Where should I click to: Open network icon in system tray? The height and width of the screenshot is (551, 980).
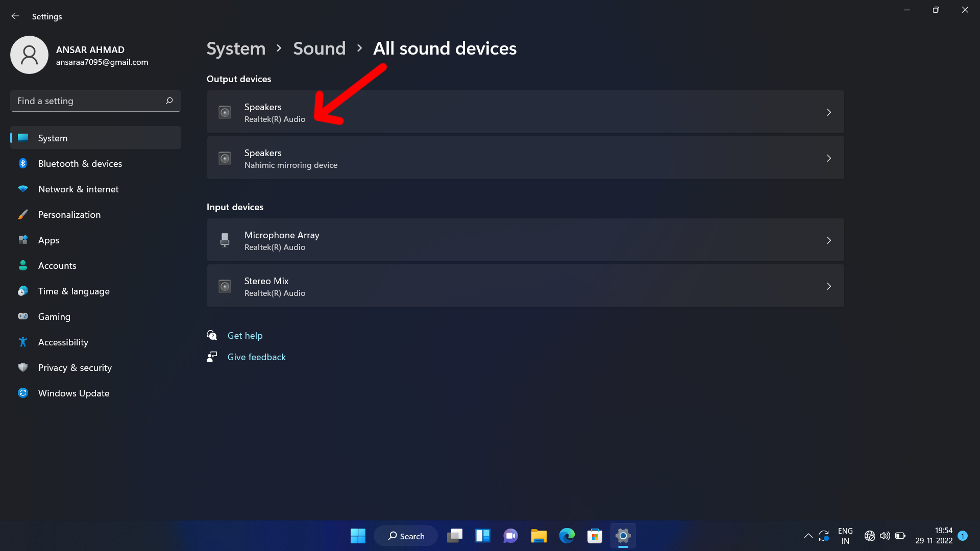[x=870, y=536]
